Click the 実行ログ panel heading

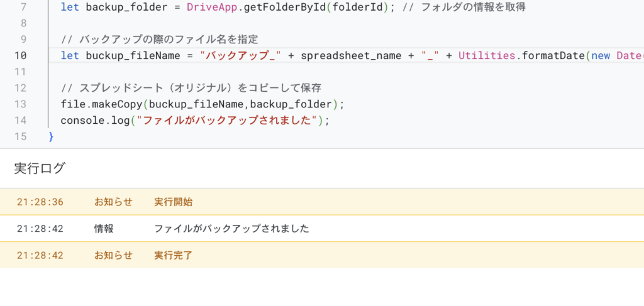(40, 168)
